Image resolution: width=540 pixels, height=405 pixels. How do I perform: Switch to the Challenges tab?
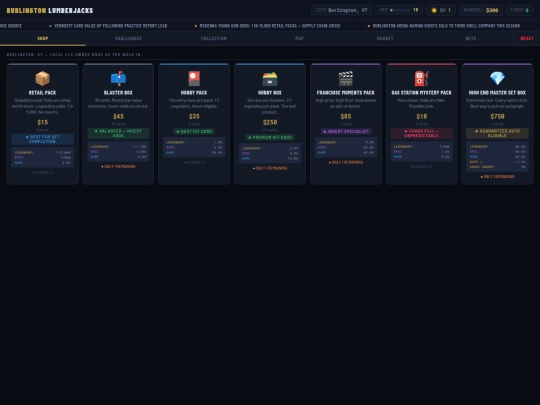[128, 38]
